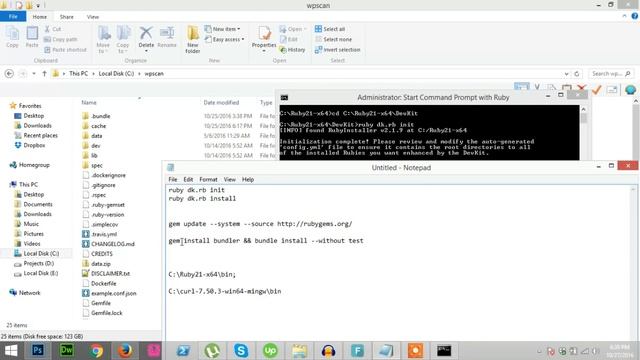The width and height of the screenshot is (640, 360).
Task: Switch to the Share ribbon tab
Action: 67,17
